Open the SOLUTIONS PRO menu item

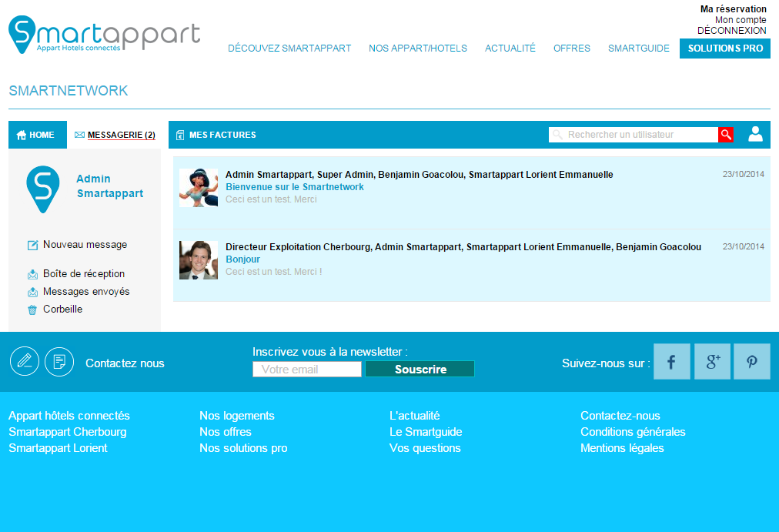725,49
